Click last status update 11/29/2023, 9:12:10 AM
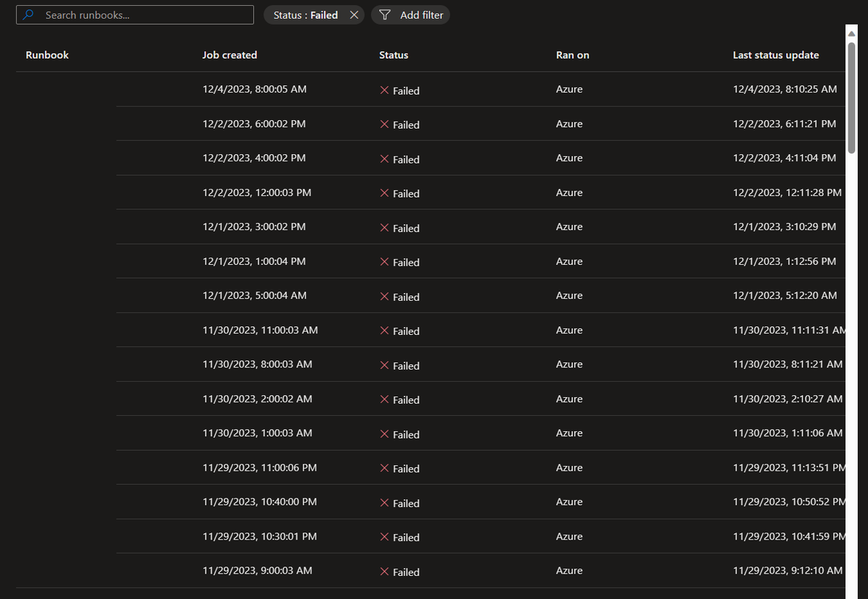Screen dimensions: 868x599 pyautogui.click(x=788, y=570)
